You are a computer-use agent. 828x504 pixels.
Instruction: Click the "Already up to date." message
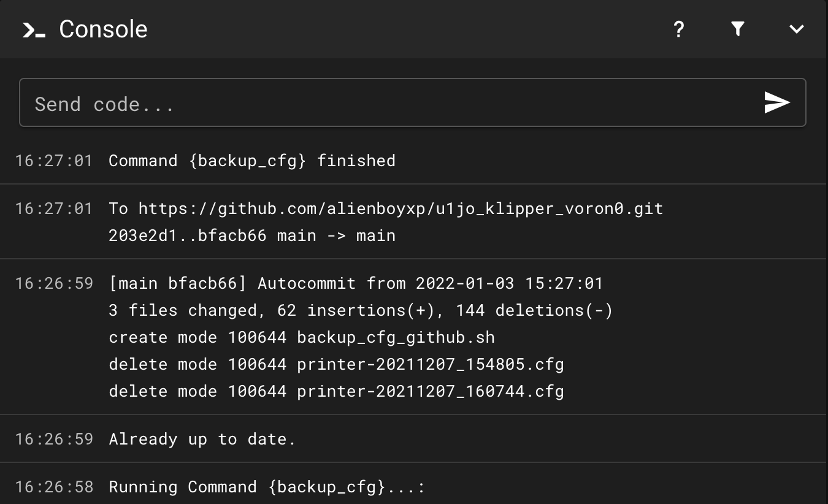click(x=202, y=439)
